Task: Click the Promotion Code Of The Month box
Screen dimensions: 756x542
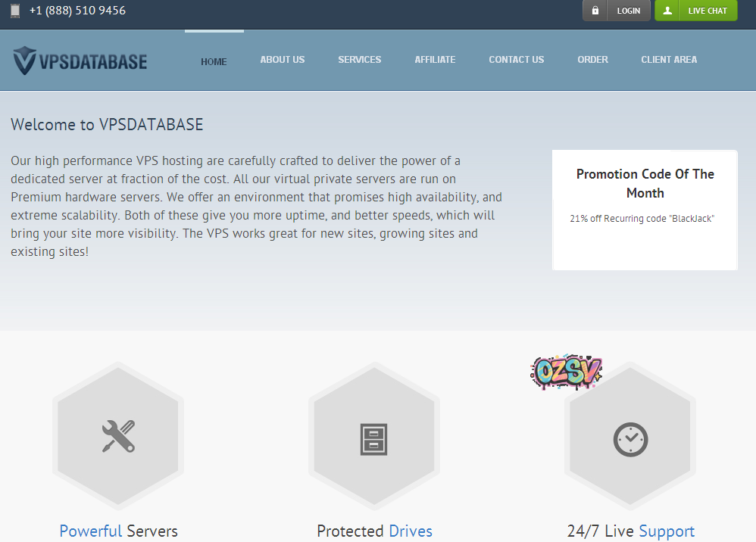Action: pos(645,210)
